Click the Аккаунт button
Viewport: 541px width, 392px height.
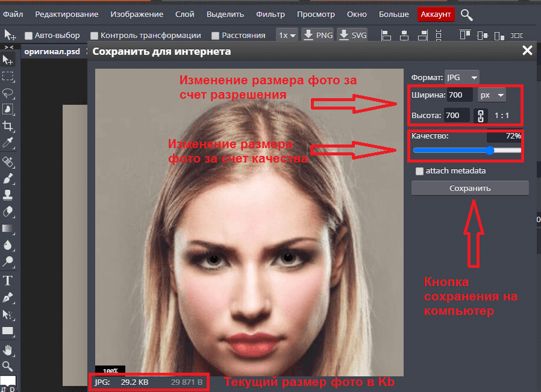436,14
